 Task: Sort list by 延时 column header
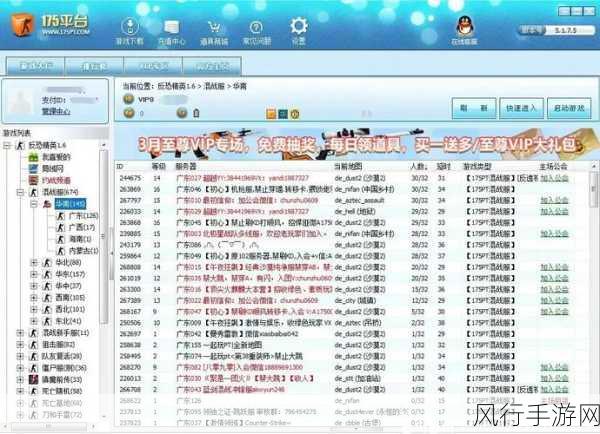[443, 166]
